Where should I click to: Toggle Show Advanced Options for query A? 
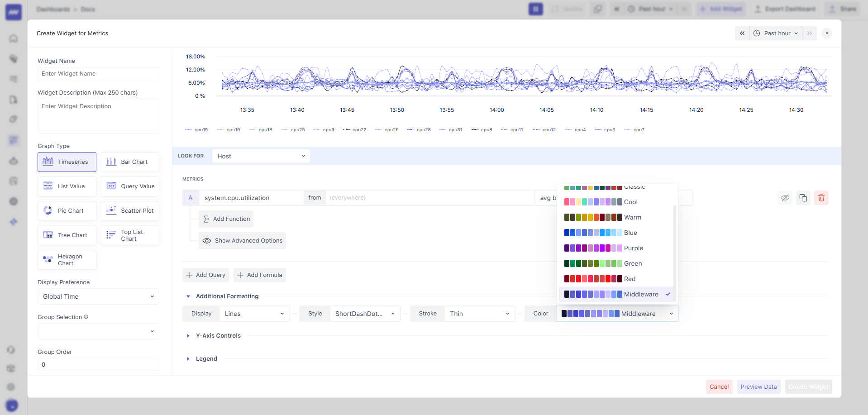pos(242,240)
